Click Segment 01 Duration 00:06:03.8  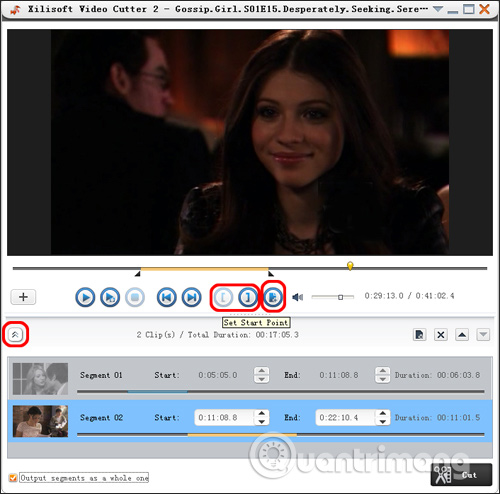[437, 375]
